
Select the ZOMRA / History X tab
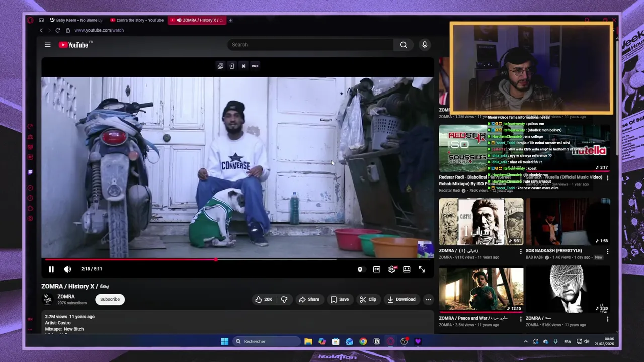198,20
